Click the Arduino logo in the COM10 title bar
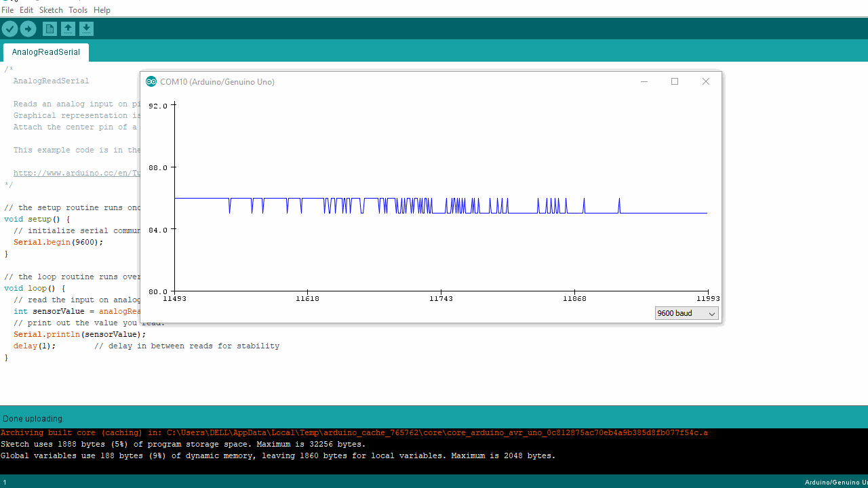This screenshot has height=488, width=868. coord(151,81)
